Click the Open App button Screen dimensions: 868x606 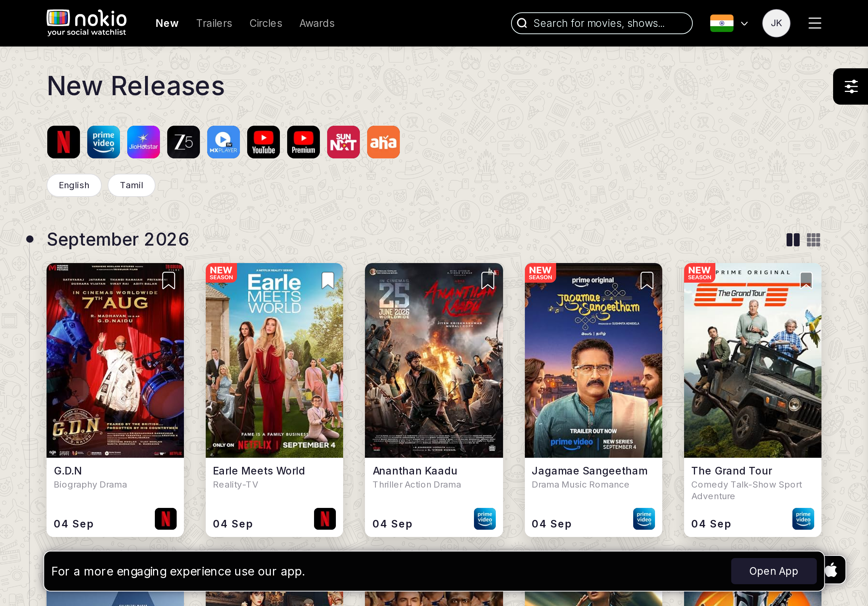(x=773, y=571)
